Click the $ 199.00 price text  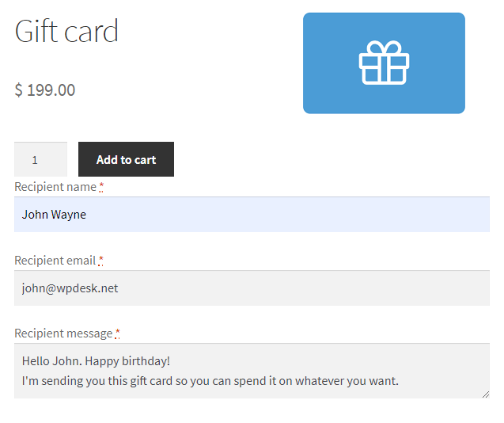click(44, 90)
